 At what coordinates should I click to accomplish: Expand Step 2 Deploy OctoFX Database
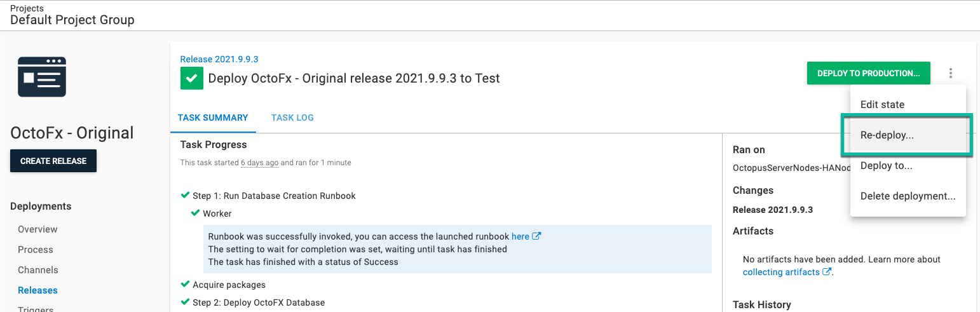tap(258, 302)
